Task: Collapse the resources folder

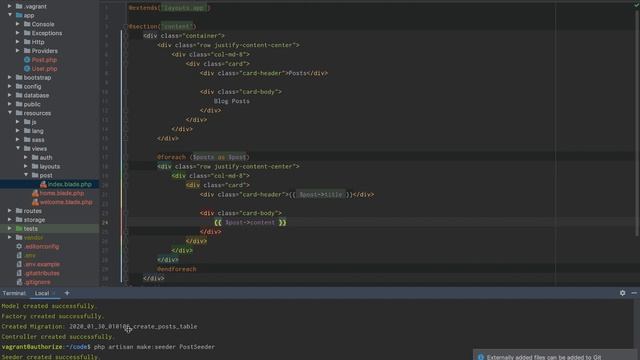Action: 10,113
